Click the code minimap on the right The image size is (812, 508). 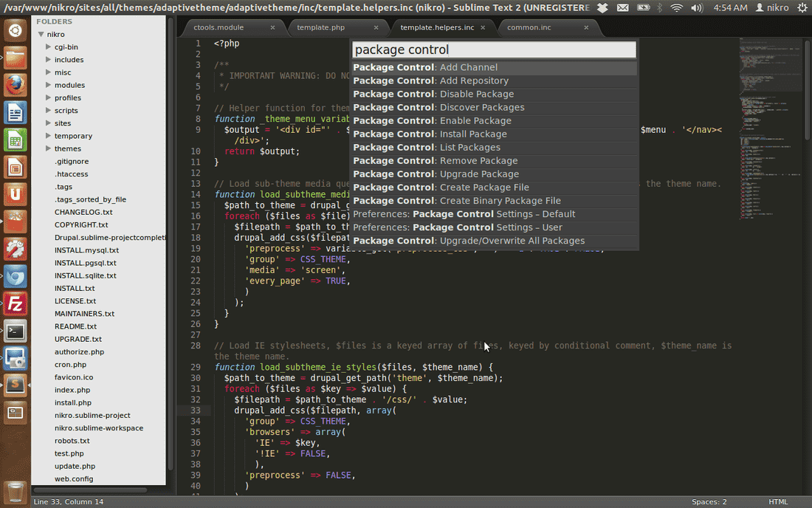tap(770, 129)
